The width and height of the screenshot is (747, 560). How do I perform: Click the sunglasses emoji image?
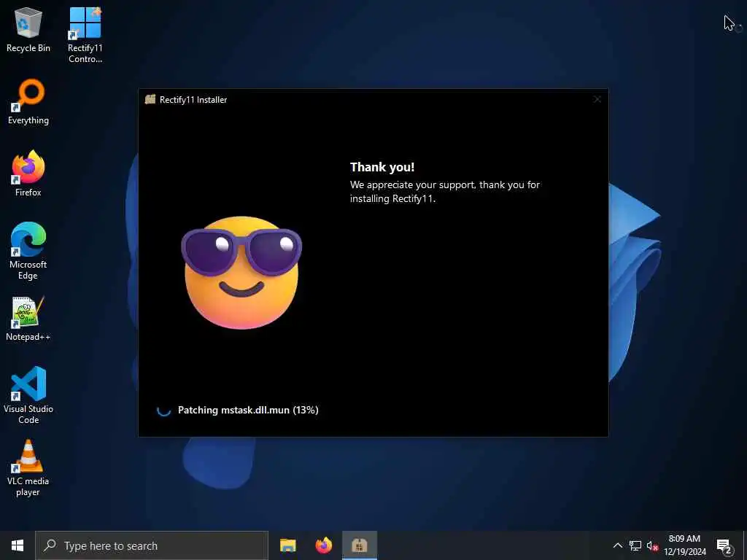(241, 273)
